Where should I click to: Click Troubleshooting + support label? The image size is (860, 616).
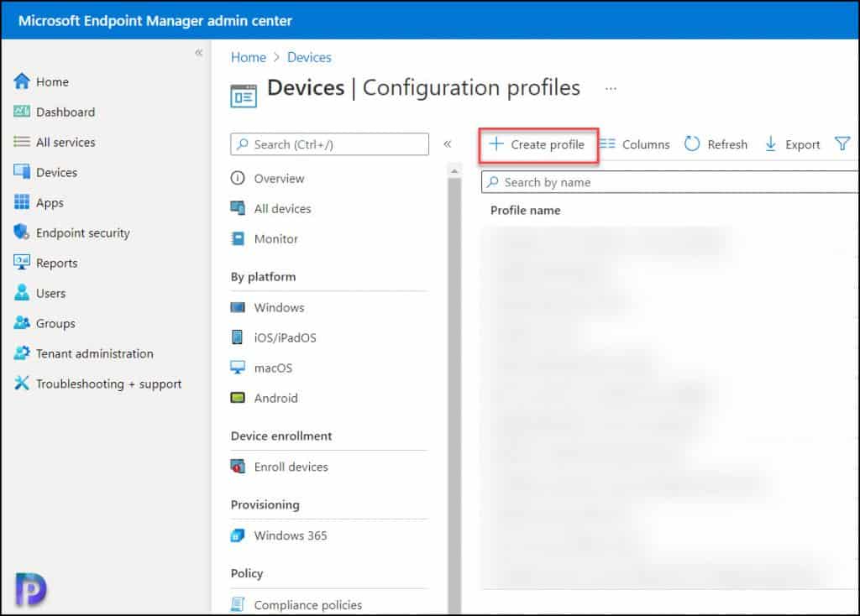coord(108,384)
